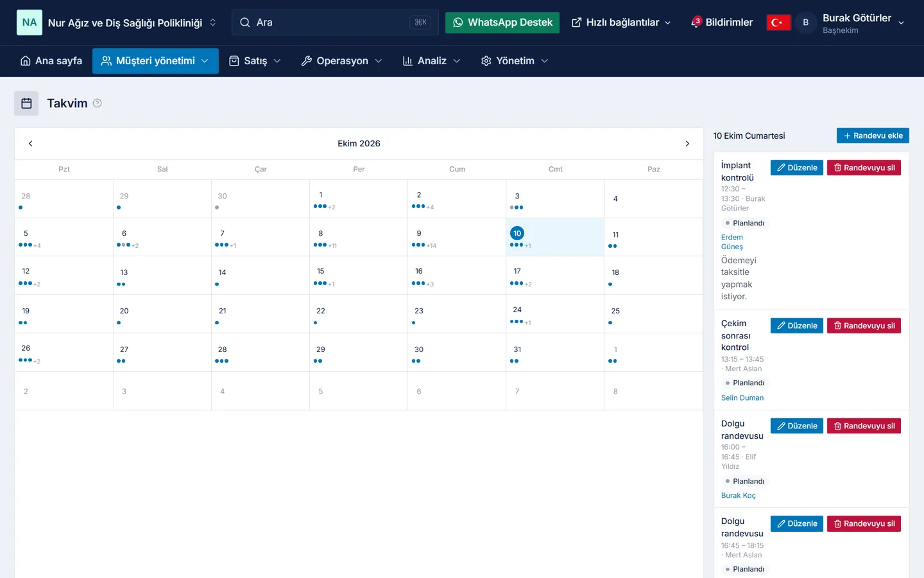
Task: Open patient link Selin Duman
Action: pyautogui.click(x=742, y=398)
